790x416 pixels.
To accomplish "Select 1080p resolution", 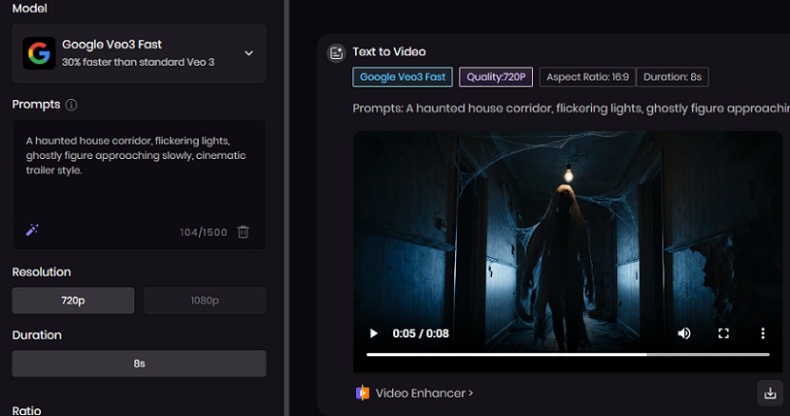I will (x=205, y=301).
